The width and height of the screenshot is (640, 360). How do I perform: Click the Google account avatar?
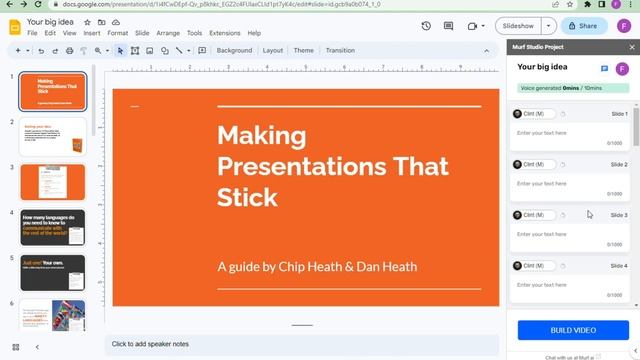pyautogui.click(x=624, y=26)
